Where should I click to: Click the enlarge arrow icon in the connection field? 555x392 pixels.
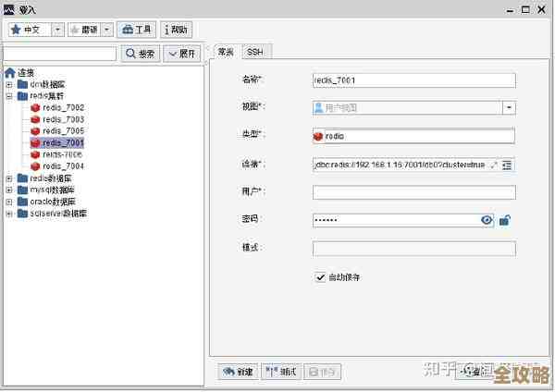coord(493,165)
